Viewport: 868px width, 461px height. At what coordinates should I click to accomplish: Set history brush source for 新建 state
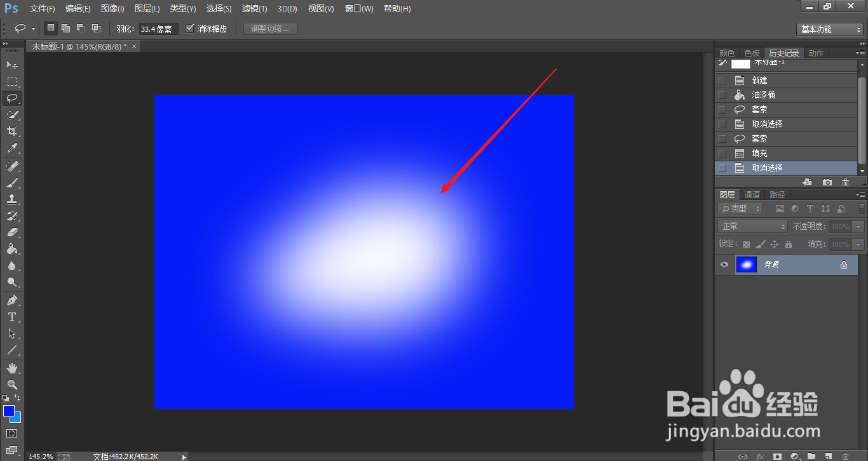point(722,81)
